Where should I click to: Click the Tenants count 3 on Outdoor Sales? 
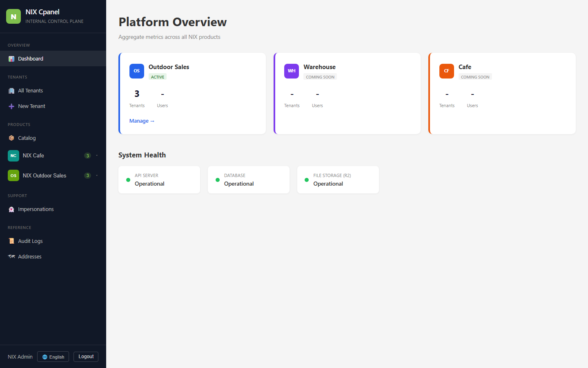[x=137, y=94]
